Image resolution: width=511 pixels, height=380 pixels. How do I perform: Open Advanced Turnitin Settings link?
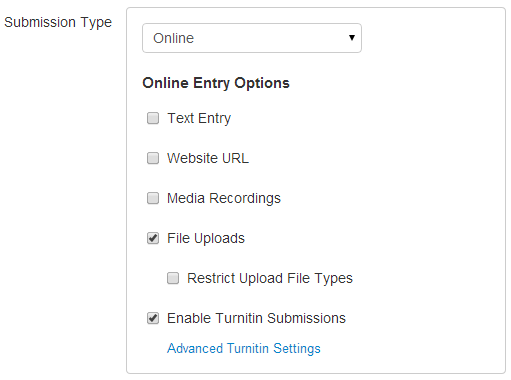[x=244, y=348]
